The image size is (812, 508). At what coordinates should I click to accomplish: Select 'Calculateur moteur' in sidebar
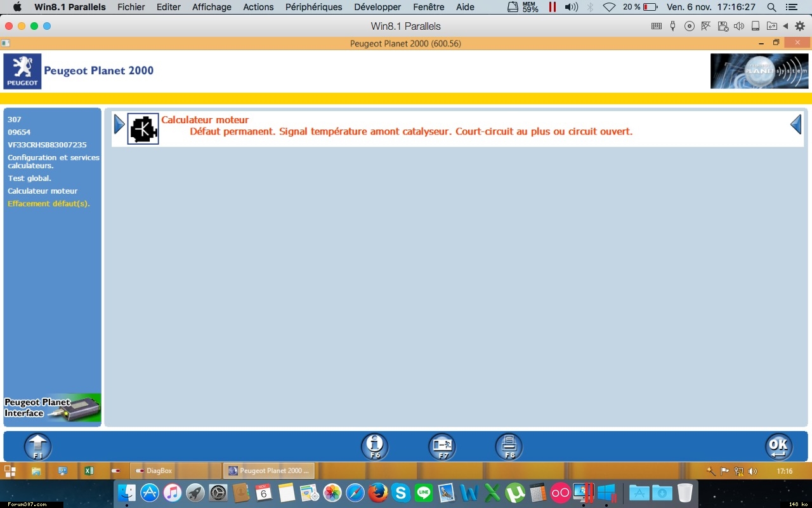(x=43, y=191)
